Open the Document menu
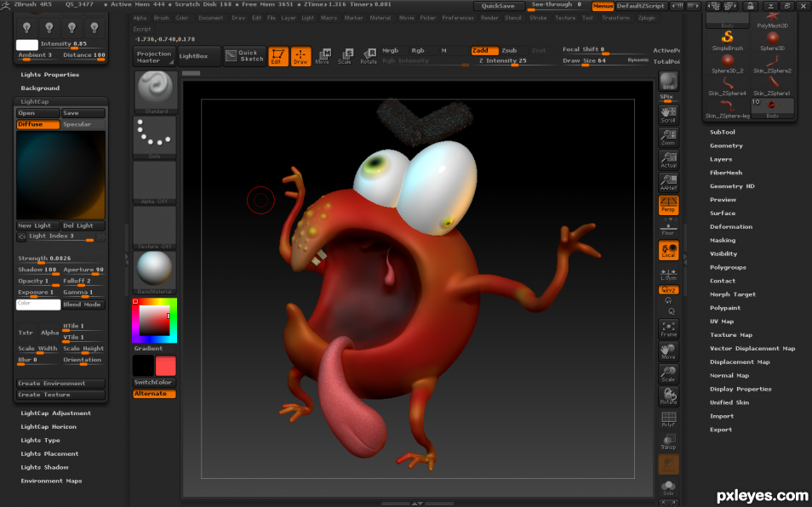 point(210,18)
